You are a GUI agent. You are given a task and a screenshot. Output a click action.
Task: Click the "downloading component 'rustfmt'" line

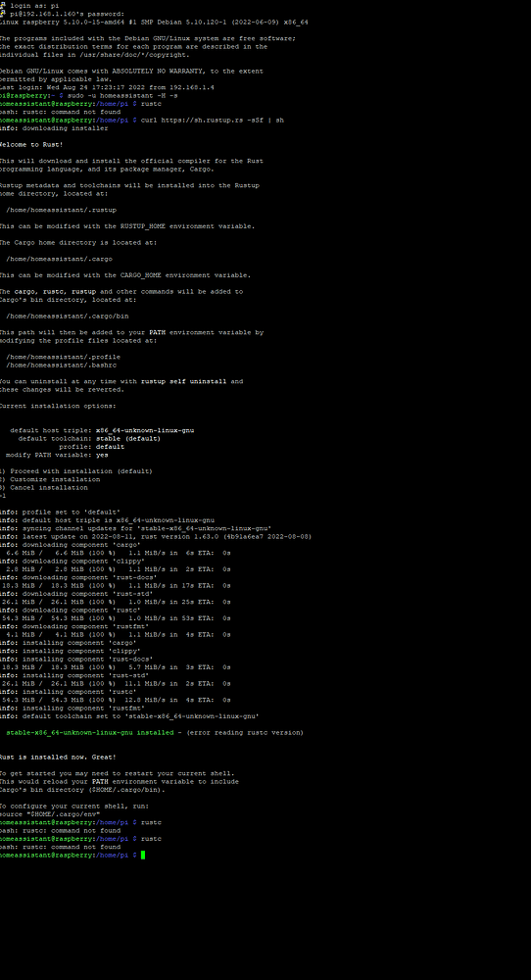[74, 626]
